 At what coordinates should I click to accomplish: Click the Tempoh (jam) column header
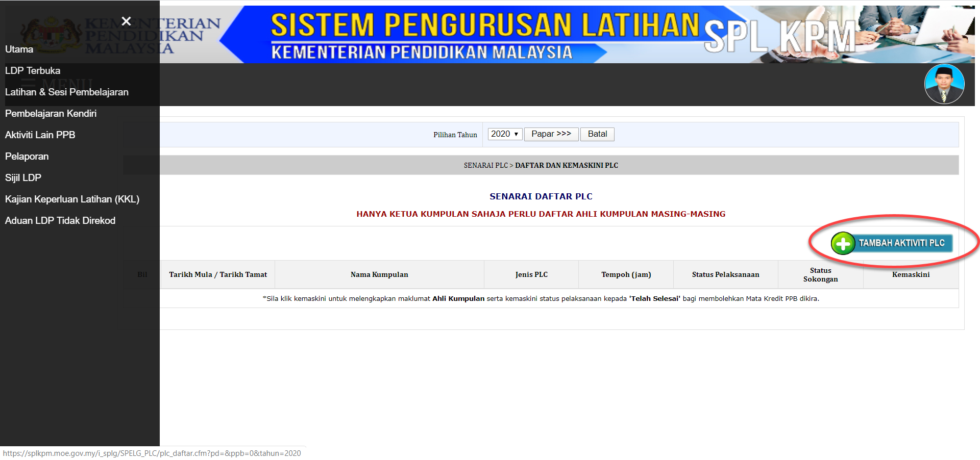626,275
